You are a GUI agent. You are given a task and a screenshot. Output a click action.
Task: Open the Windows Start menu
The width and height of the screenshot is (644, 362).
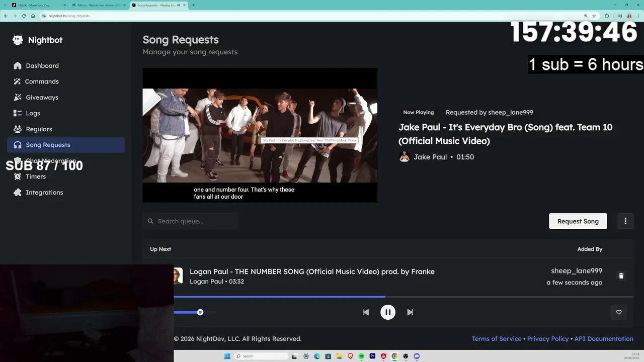[x=227, y=356]
